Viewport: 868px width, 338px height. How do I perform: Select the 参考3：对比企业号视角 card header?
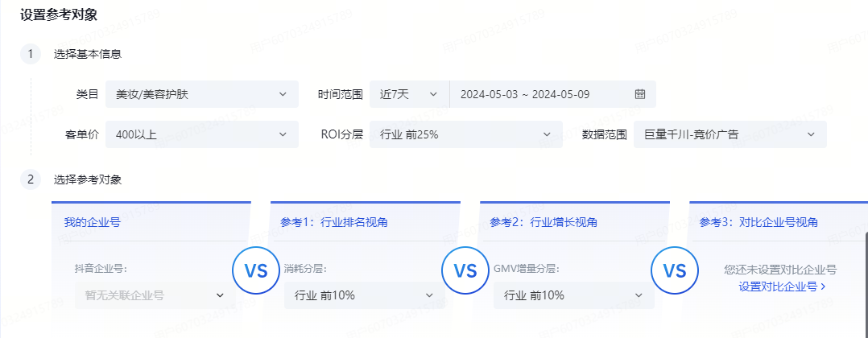[x=758, y=222]
